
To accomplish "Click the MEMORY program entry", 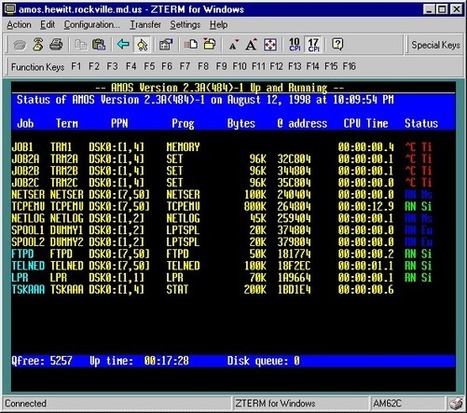I will 183,147.
